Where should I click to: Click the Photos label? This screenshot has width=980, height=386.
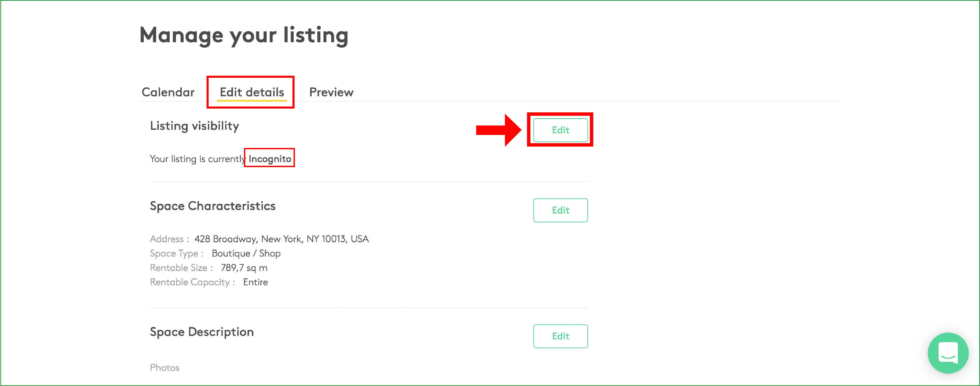tap(164, 367)
